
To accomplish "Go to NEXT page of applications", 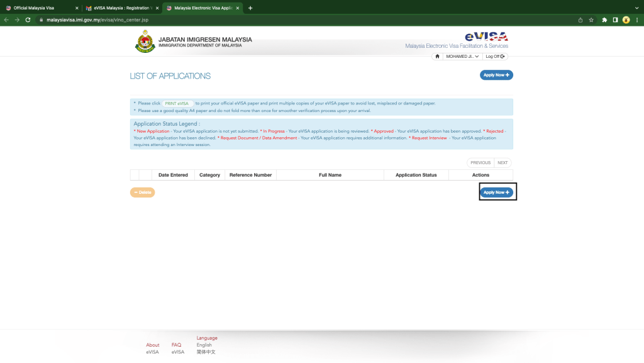I will pos(502,162).
